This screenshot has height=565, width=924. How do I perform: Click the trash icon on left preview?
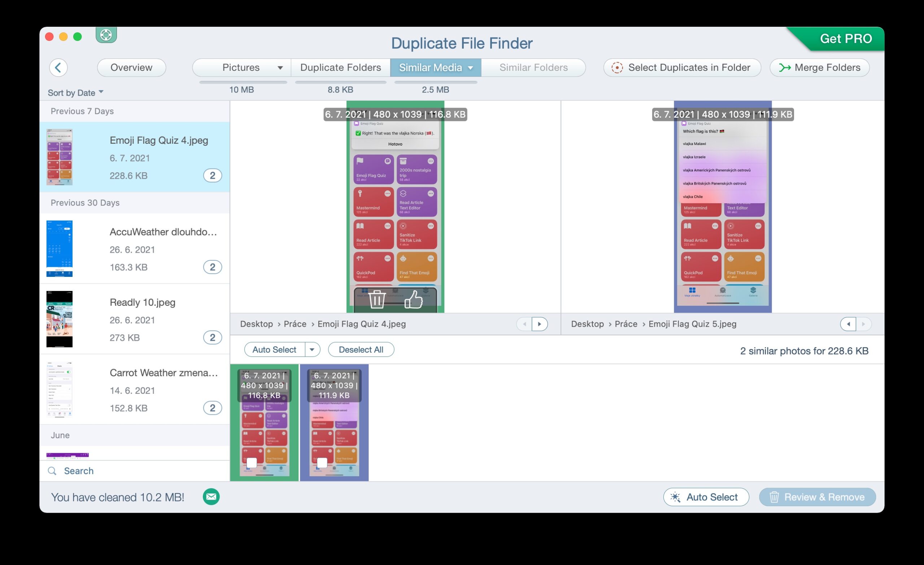click(377, 299)
